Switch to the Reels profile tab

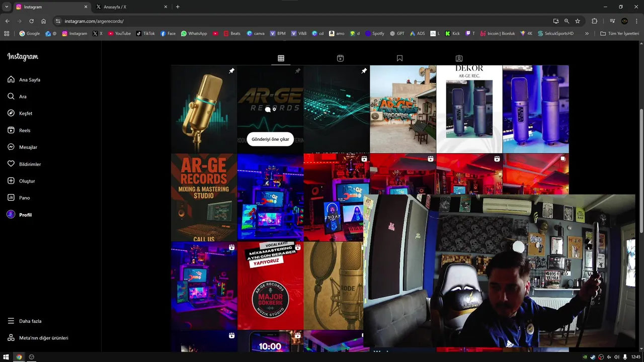(x=340, y=58)
